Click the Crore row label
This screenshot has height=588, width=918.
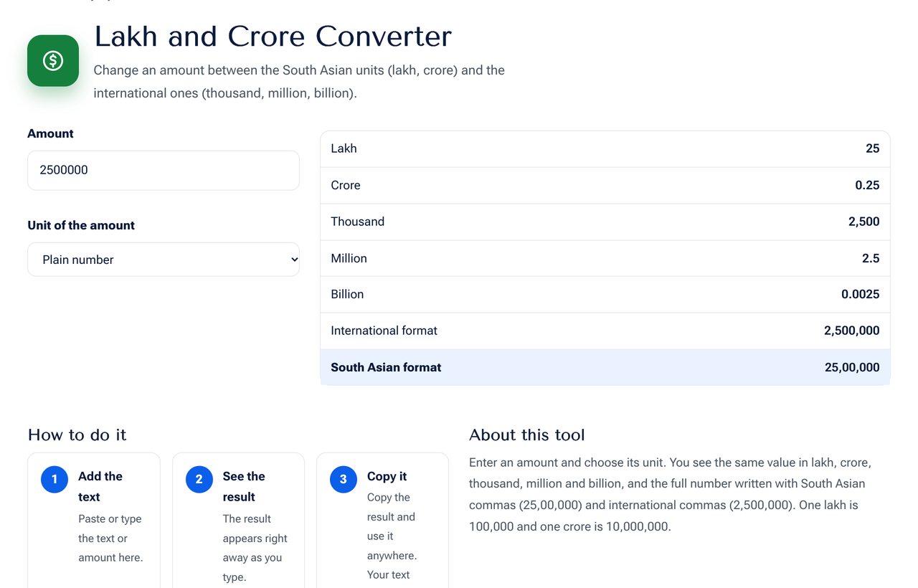pos(346,185)
